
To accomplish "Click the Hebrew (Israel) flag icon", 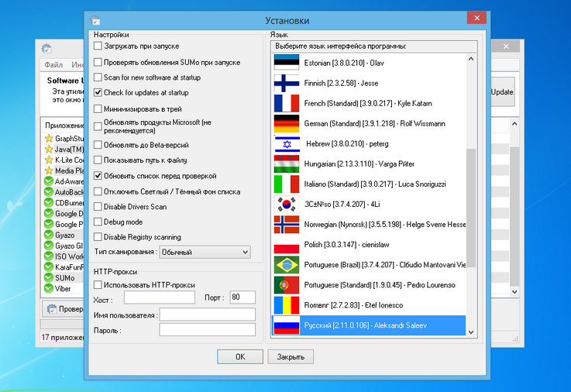I will tap(286, 143).
